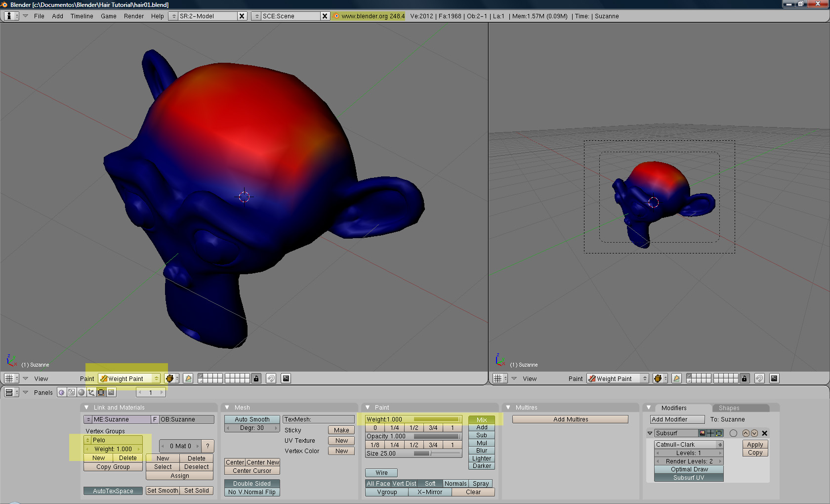Adjust the brush Size slider
The width and height of the screenshot is (830, 504).
tap(414, 454)
